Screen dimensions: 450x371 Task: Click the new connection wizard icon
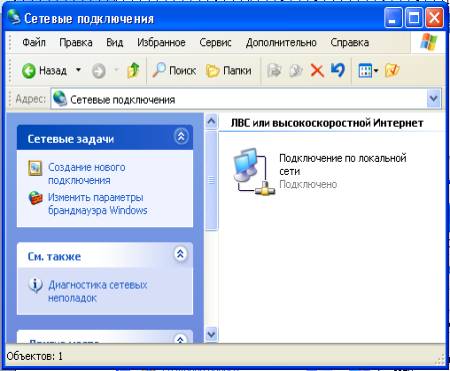coord(35,168)
